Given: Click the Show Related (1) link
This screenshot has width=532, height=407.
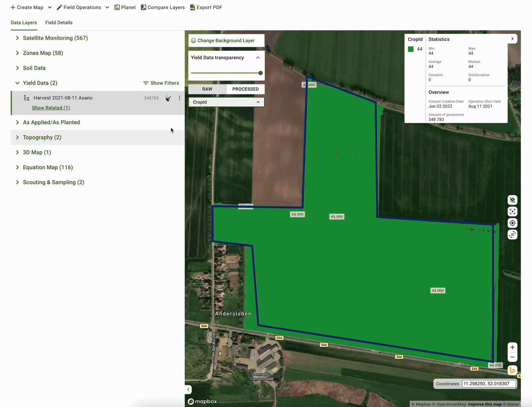Looking at the screenshot, I should (51, 108).
